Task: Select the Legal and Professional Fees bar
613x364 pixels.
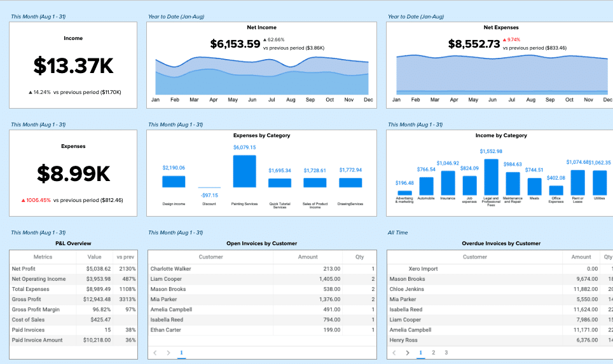Action: [x=491, y=177]
